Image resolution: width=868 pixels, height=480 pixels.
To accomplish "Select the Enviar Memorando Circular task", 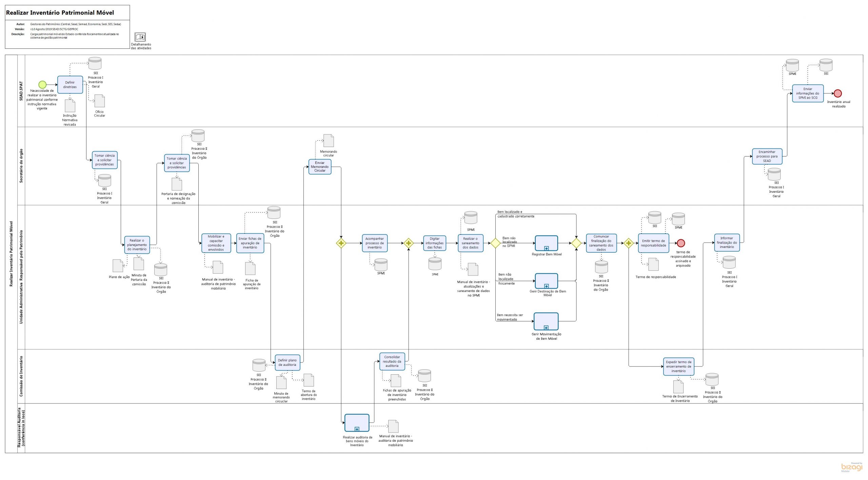I will tap(319, 167).
